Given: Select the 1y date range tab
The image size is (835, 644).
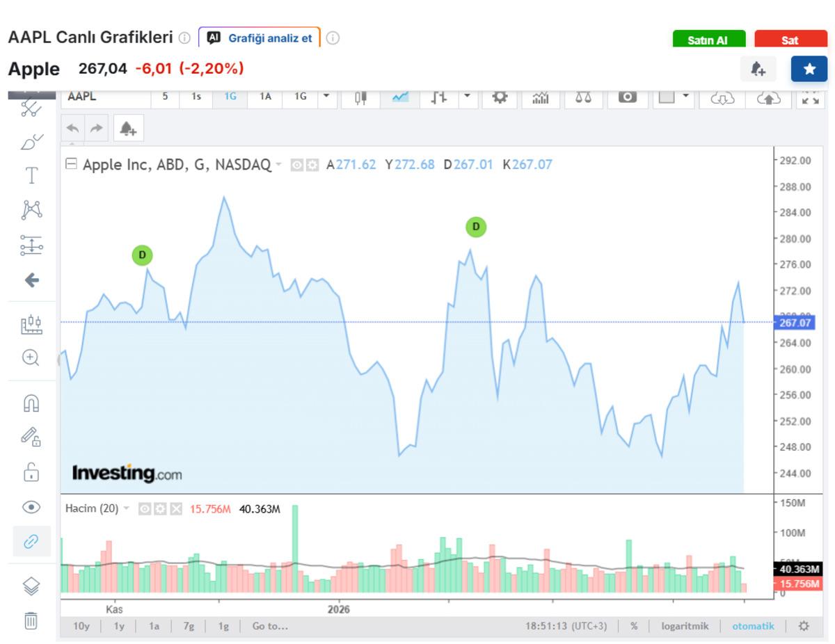Looking at the screenshot, I should pyautogui.click(x=119, y=626).
